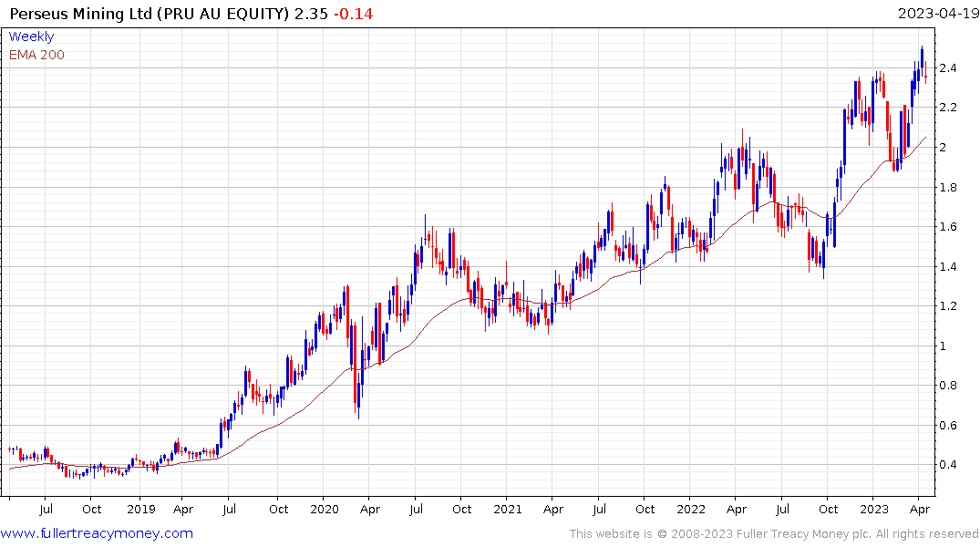The width and height of the screenshot is (980, 547).
Task: Click the 2022 time axis label
Action: pos(691,509)
